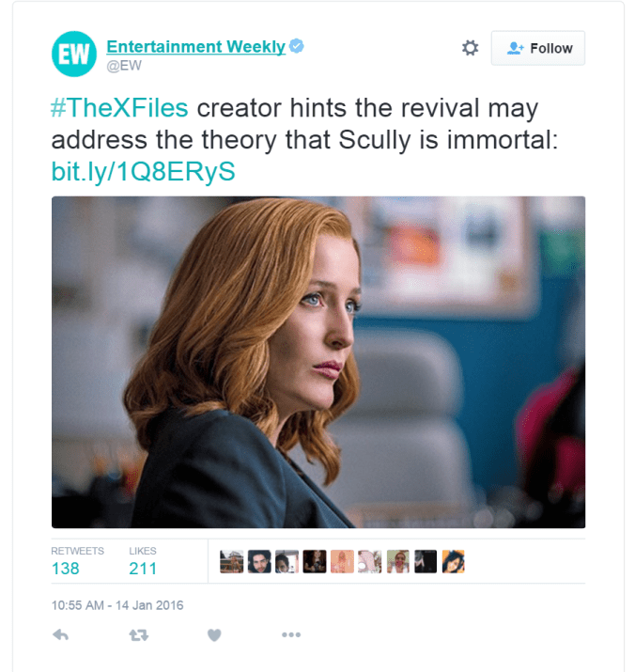Open Entertainment Weekly profile name link
This screenshot has width=635, height=672.
(195, 46)
